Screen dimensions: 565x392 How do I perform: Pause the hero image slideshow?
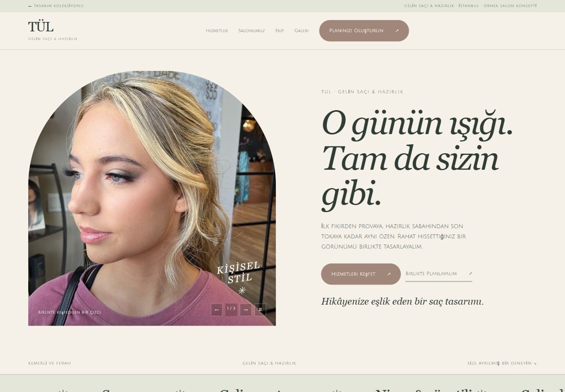tap(260, 309)
